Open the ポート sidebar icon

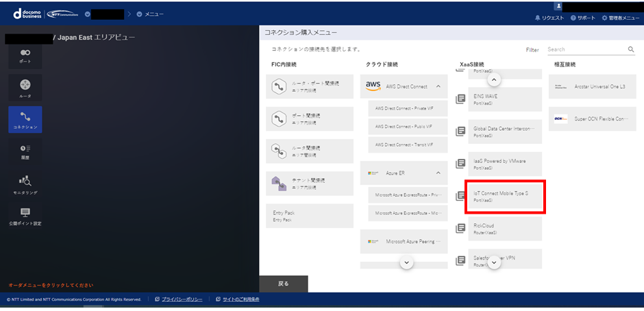(x=25, y=56)
